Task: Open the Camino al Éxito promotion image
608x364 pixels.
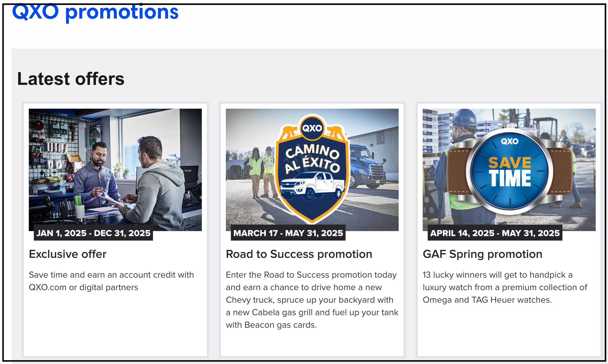Action: 312,169
